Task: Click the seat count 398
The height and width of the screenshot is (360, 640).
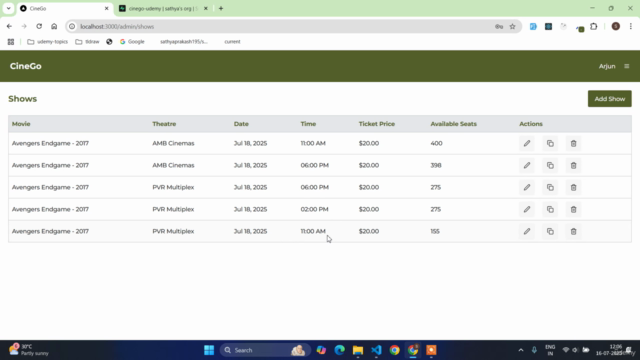Action: click(436, 165)
